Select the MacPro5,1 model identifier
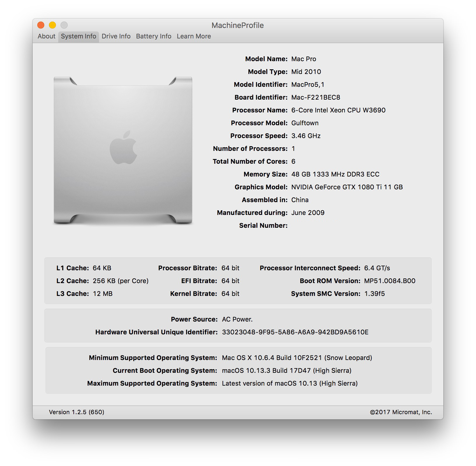476x466 pixels. 308,84
